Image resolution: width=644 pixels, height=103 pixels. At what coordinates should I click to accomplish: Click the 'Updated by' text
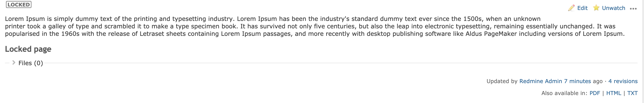click(x=502, y=81)
